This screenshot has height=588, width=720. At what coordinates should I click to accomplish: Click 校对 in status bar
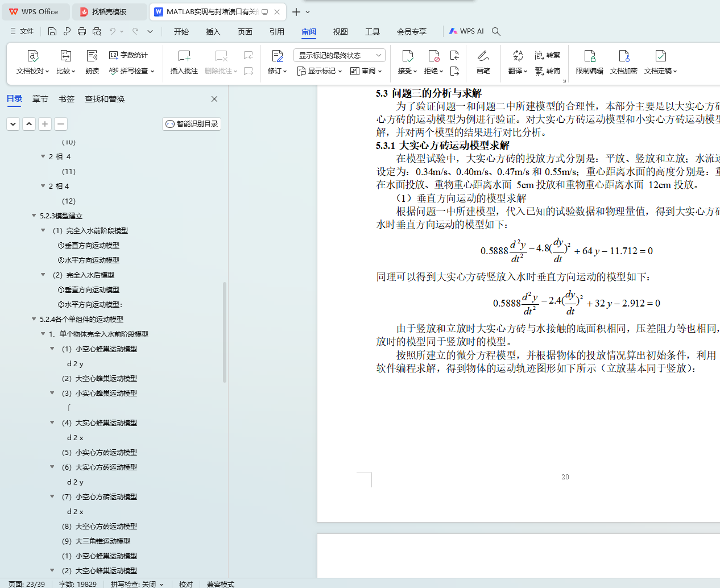click(186, 584)
